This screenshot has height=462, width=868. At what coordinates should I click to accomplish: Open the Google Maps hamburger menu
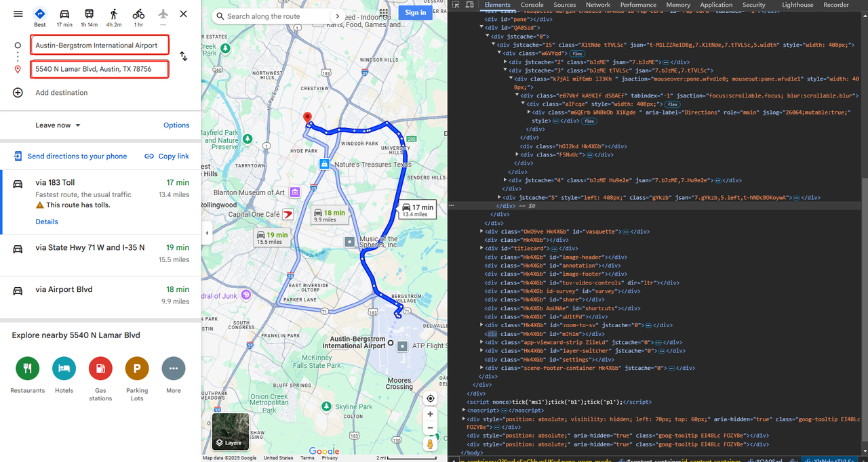(18, 14)
